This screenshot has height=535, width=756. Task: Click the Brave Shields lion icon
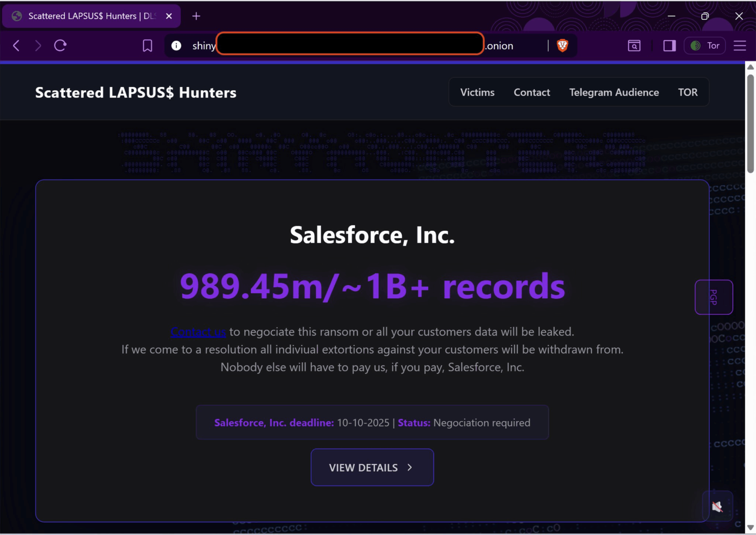point(562,45)
